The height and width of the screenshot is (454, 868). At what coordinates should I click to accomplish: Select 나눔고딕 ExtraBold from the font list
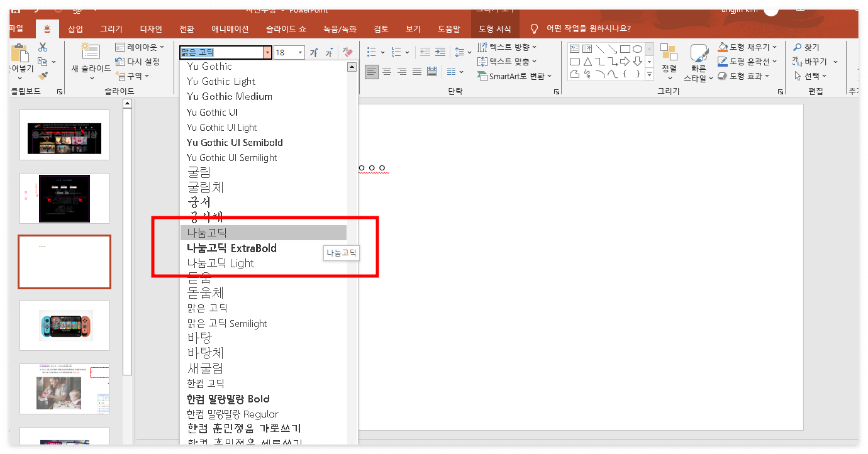tap(233, 248)
